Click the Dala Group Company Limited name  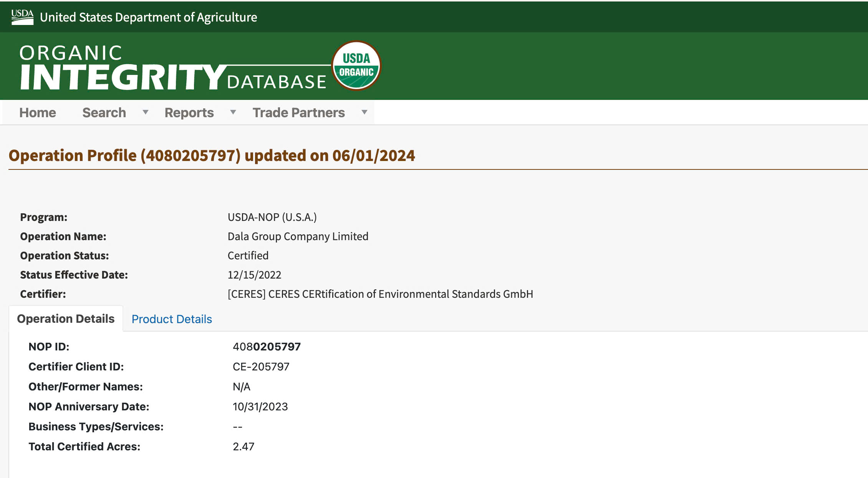[298, 236]
